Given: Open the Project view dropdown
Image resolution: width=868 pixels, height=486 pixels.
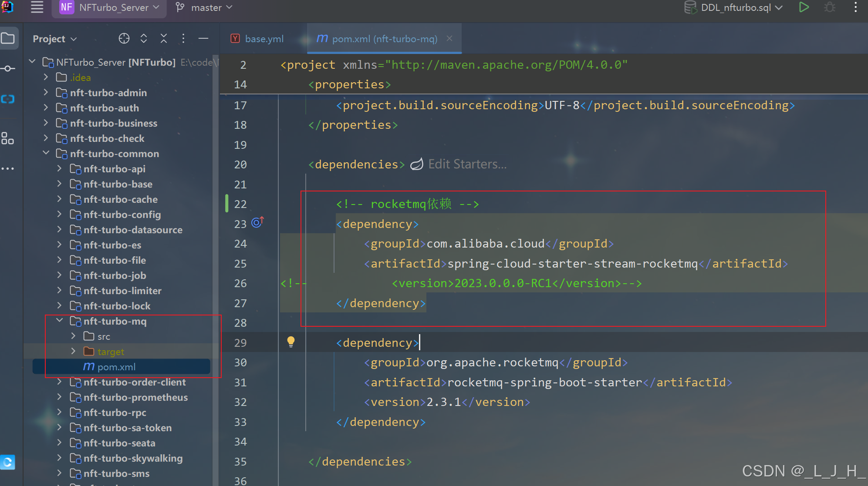Looking at the screenshot, I should (x=55, y=39).
